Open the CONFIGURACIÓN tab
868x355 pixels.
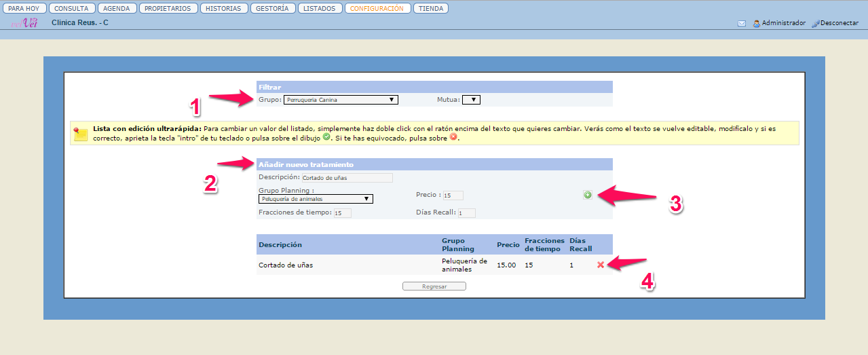(377, 9)
